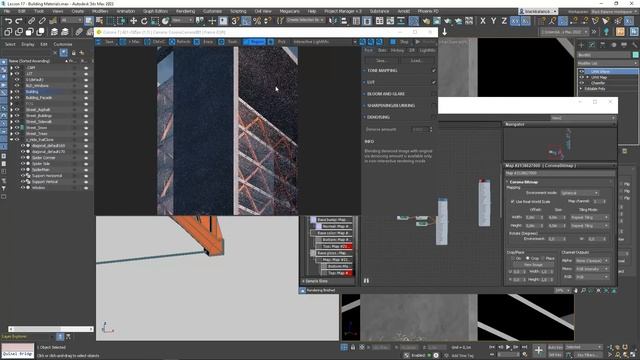Viewport: 640px width, 360px height.
Task: Toggle the Tone Mapping checkbox
Action: coord(433,71)
